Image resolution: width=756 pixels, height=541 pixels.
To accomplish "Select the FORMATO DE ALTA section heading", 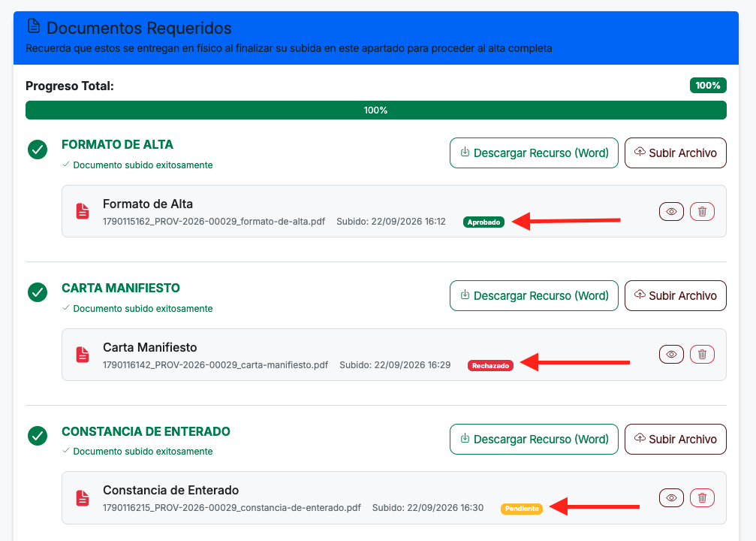I will click(117, 145).
